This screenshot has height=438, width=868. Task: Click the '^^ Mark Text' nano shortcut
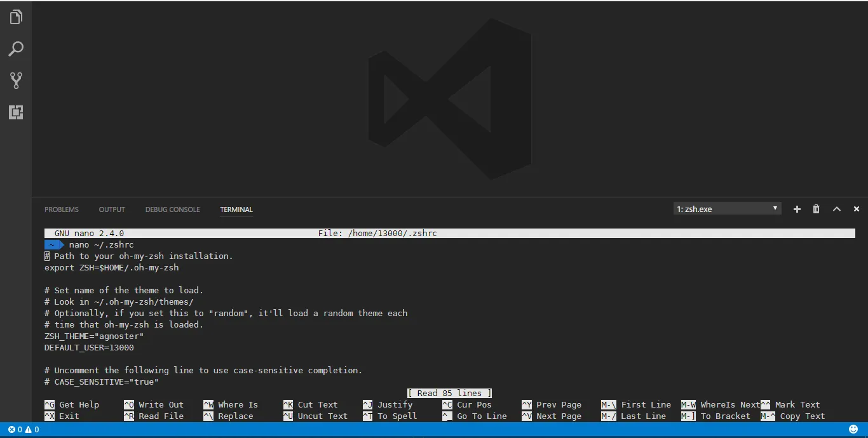pyautogui.click(x=790, y=405)
